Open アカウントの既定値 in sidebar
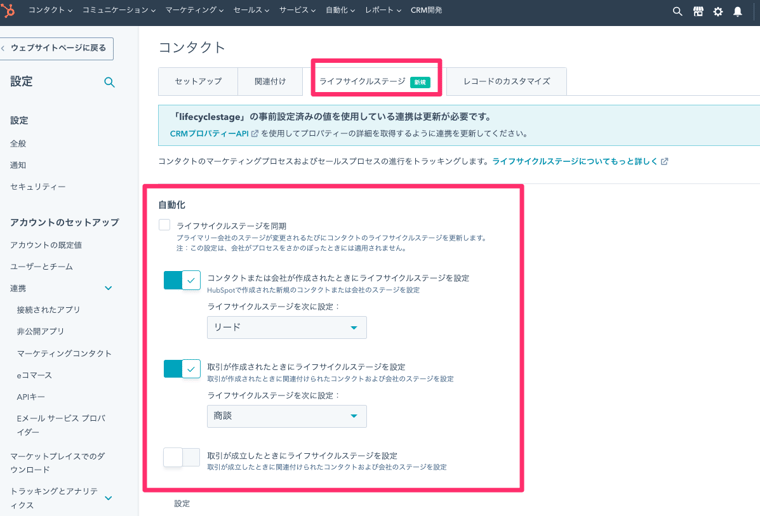760x516 pixels. (46, 245)
